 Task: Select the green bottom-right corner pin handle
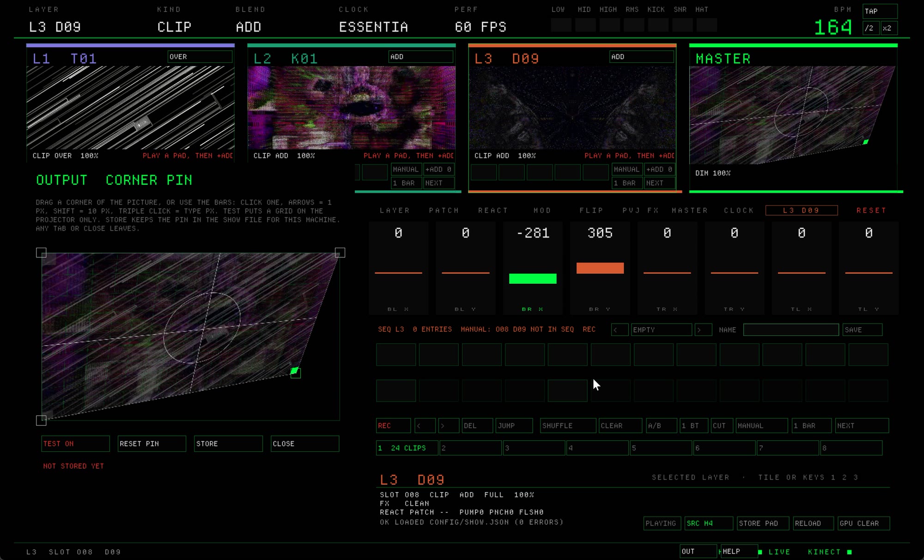(295, 372)
